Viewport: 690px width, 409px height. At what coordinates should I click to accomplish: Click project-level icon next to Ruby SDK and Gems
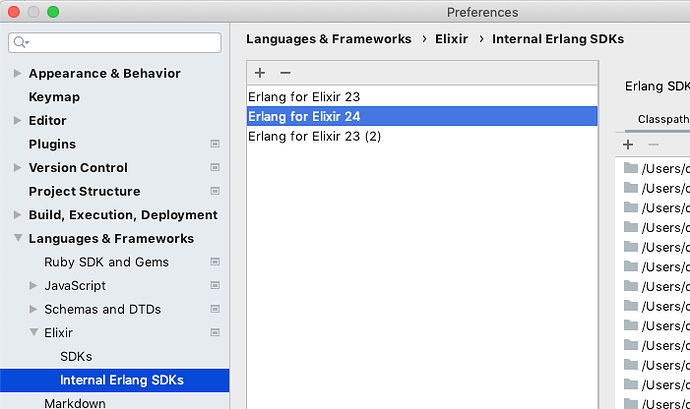(215, 262)
